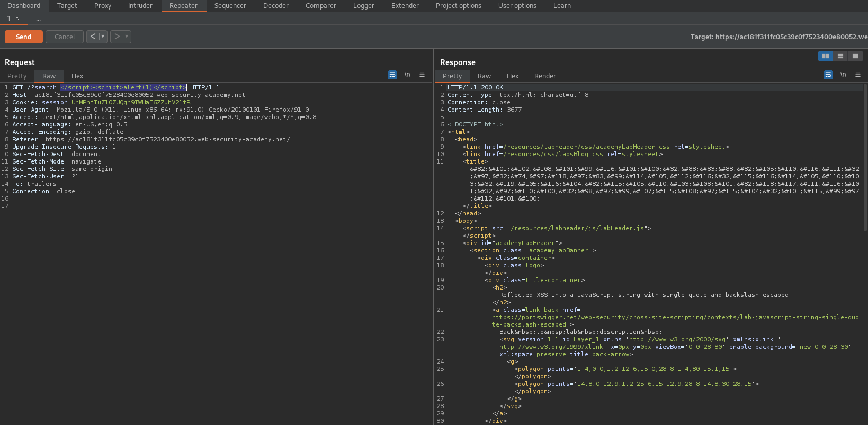Toggle word wrap icon in Request panel
This screenshot has width=868, height=425.
tap(392, 75)
